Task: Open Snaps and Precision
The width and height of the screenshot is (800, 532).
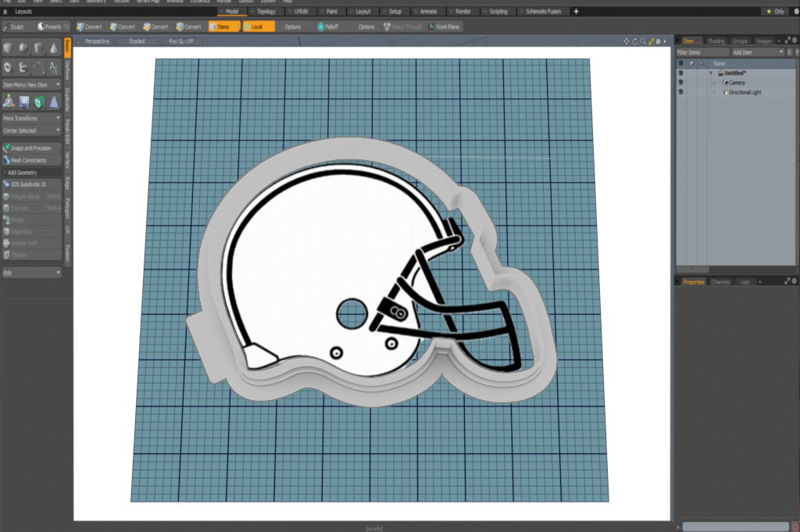Action: (x=31, y=148)
